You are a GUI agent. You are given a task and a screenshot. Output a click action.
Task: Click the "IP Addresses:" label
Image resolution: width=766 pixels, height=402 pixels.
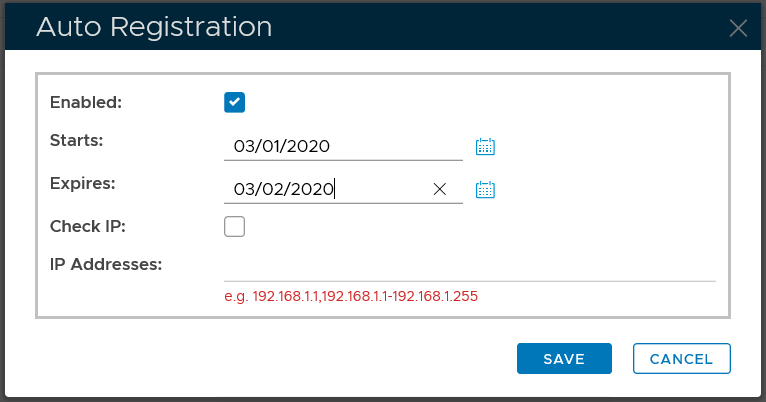tap(106, 264)
